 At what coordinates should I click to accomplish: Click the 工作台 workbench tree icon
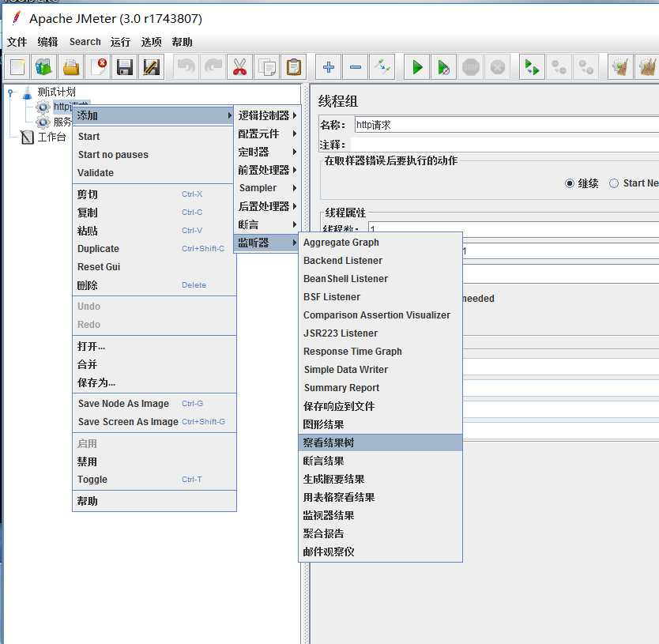pos(28,137)
